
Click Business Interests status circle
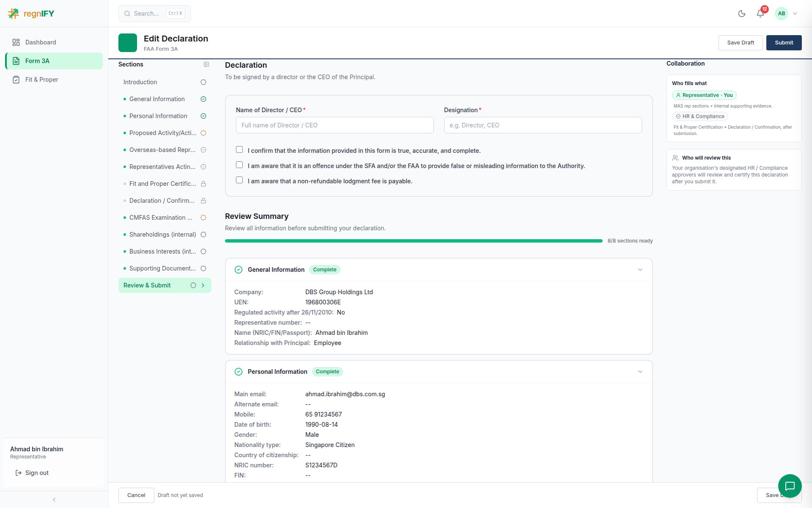(x=203, y=251)
